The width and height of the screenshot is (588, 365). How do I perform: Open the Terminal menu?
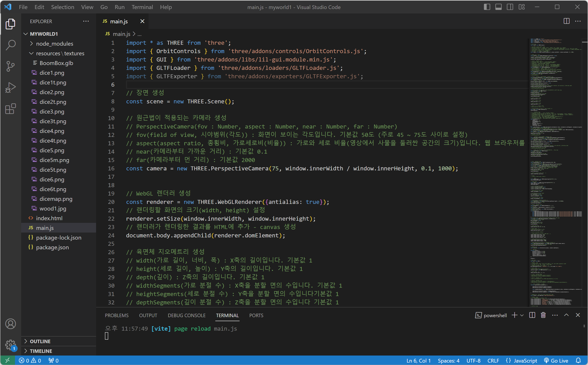coord(142,7)
